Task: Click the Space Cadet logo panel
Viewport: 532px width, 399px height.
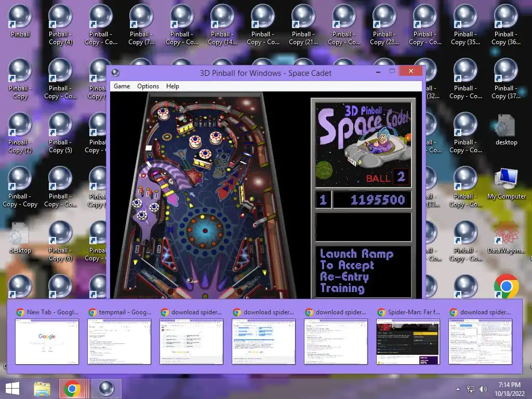Action: 363,145
